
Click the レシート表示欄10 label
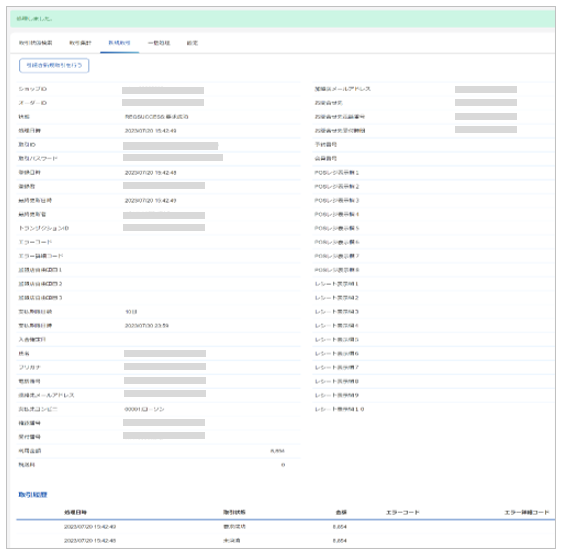[x=340, y=409]
